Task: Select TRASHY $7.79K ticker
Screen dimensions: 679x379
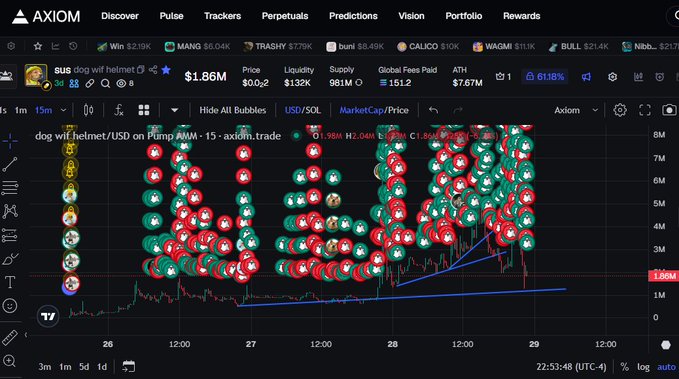Action: (278, 46)
